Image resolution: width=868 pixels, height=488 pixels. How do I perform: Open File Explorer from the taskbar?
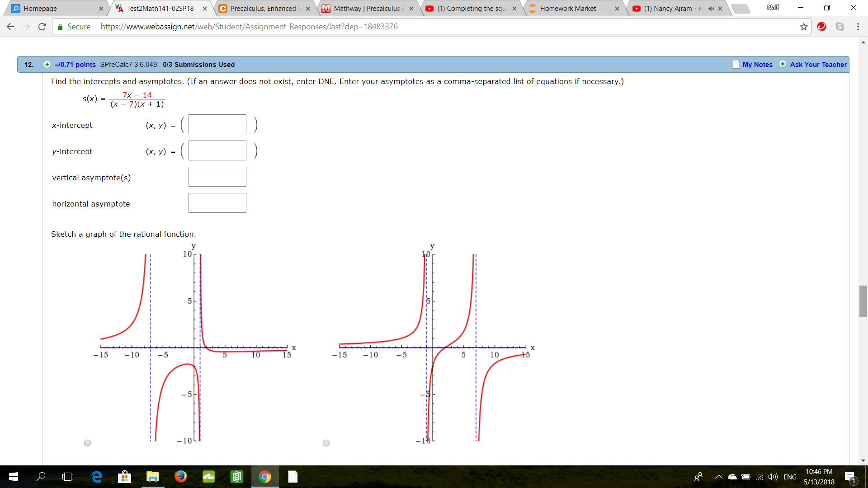(152, 477)
